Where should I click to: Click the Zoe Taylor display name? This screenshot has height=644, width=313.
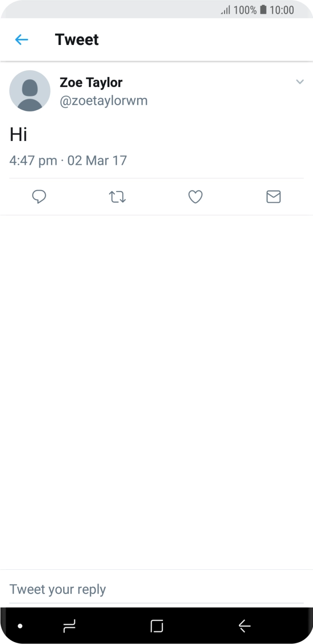[91, 82]
